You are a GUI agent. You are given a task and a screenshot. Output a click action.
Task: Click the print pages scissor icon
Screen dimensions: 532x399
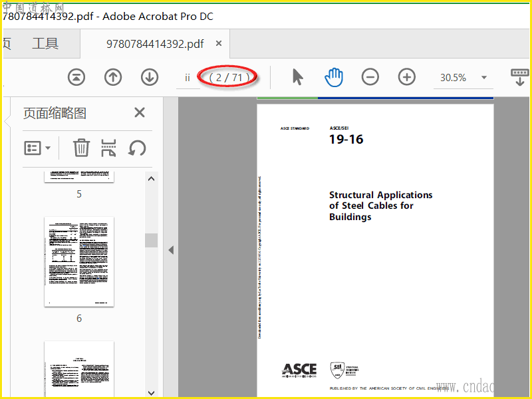108,148
